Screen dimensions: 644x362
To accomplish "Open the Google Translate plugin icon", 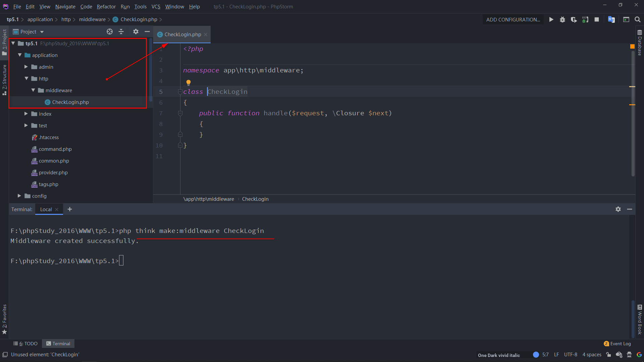I will 611,19.
